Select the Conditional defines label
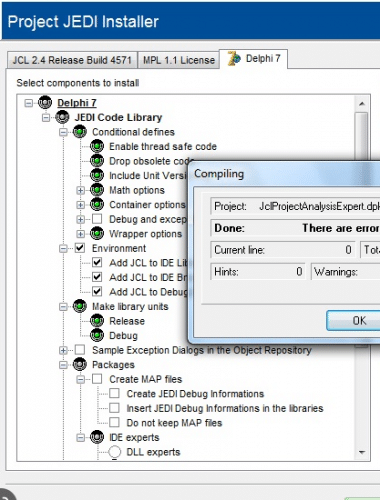The height and width of the screenshot is (500, 380). pyautogui.click(x=133, y=132)
